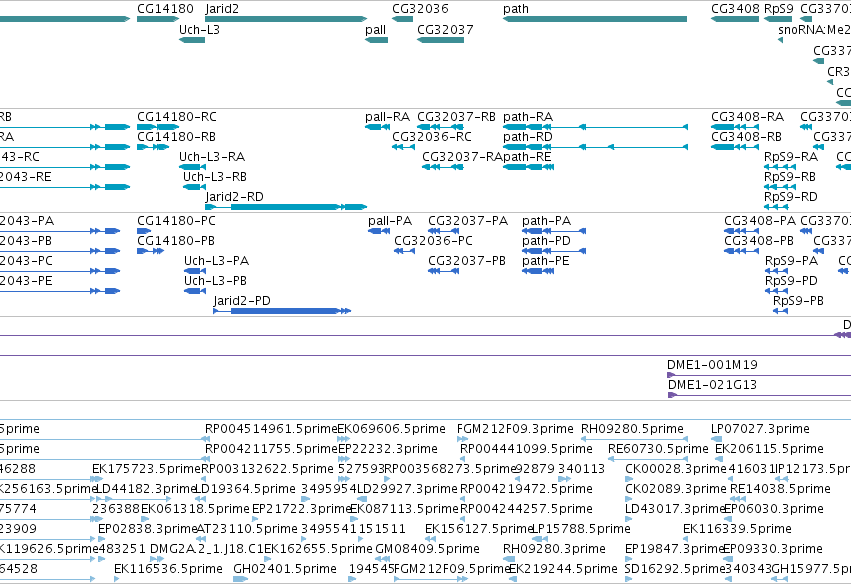Screen dimensions: 851x584
Task: Click protein Uch-L3-PA
Action: pyautogui.click(x=195, y=271)
